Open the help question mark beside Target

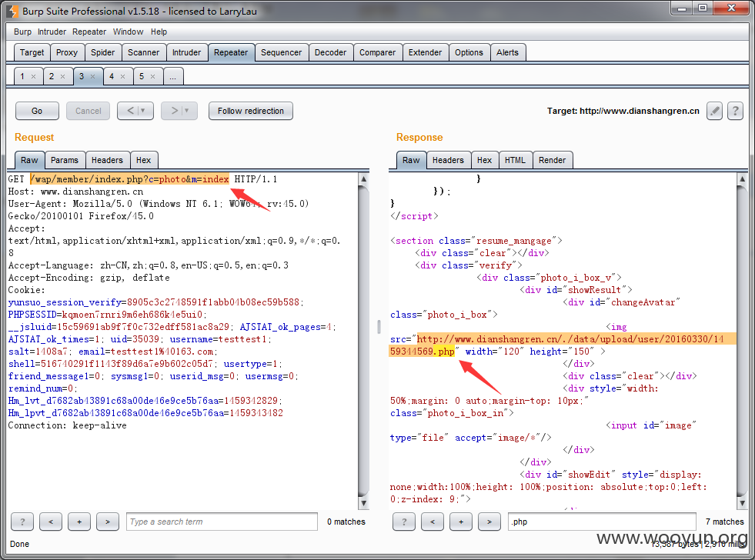(x=735, y=111)
